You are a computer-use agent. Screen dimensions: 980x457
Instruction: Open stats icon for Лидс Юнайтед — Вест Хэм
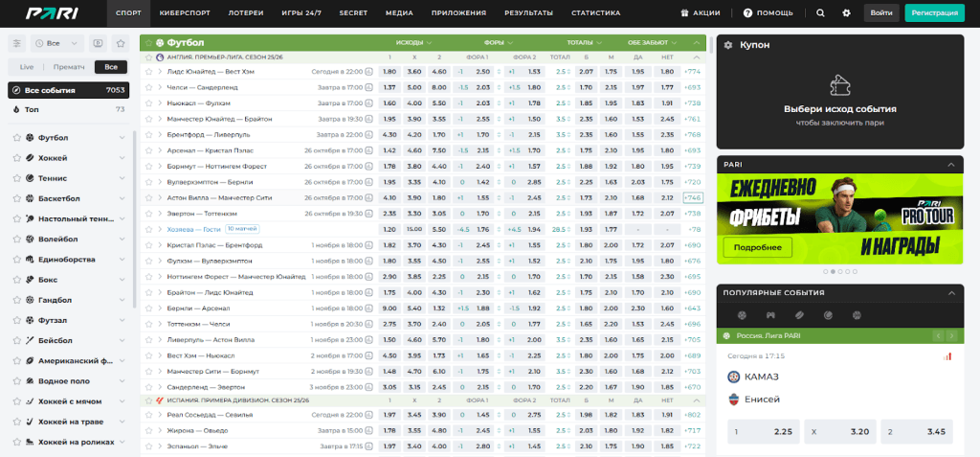tap(368, 72)
